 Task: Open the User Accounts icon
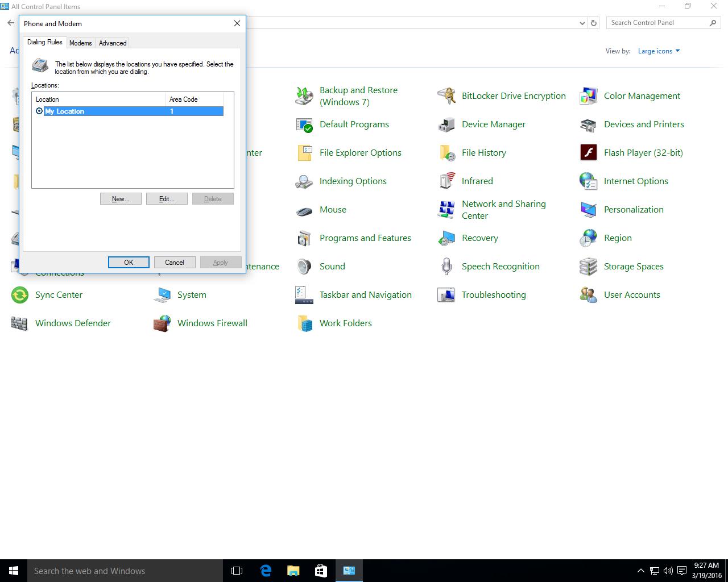pyautogui.click(x=589, y=295)
